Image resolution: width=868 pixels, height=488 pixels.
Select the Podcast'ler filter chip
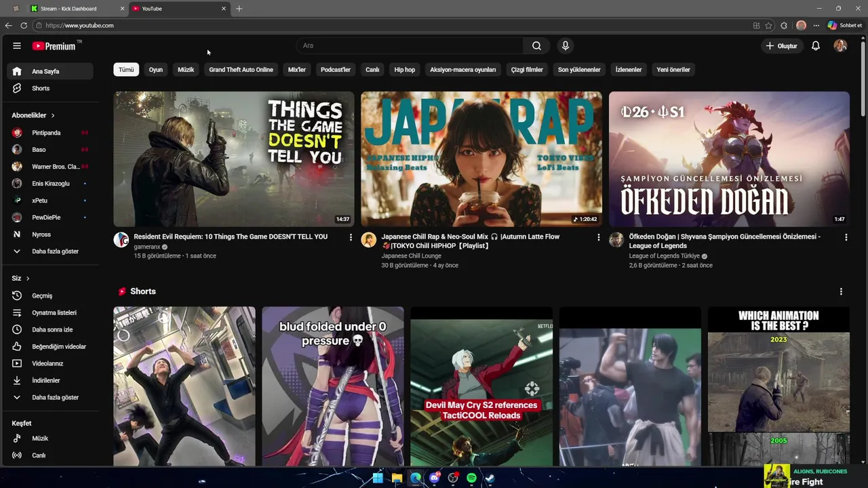(336, 70)
